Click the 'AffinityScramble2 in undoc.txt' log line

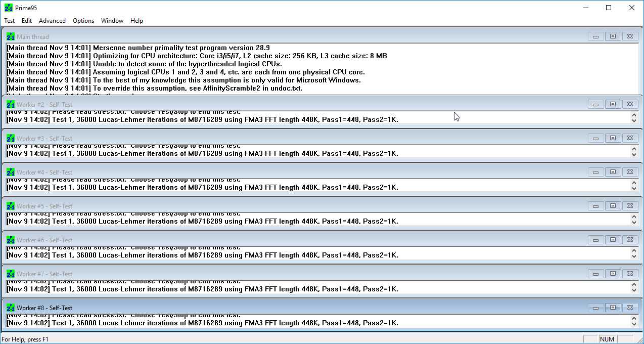point(154,88)
